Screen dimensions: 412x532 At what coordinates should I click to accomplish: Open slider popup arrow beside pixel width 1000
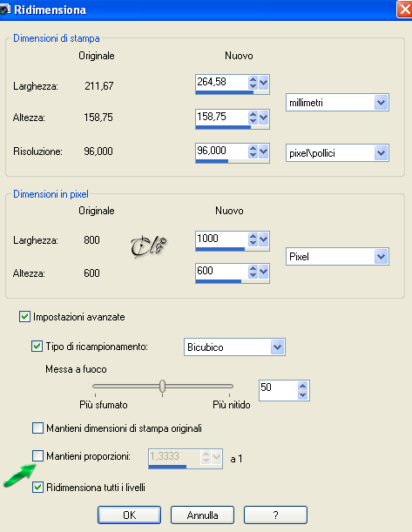coord(264,239)
